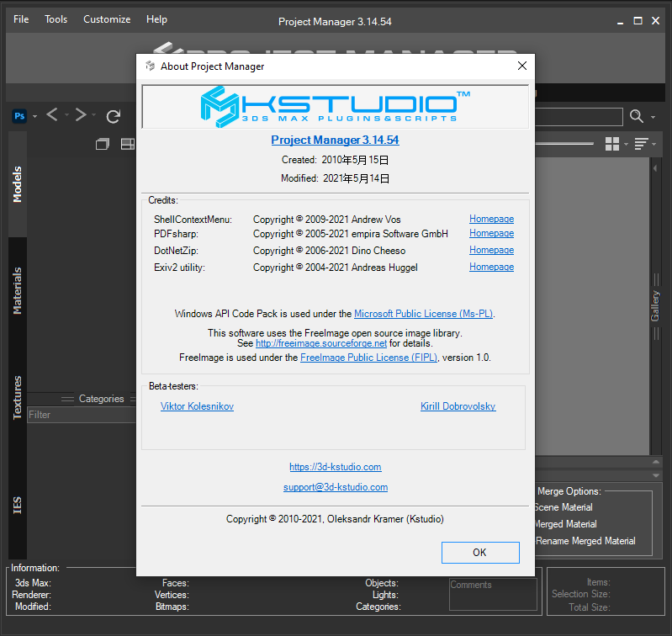The height and width of the screenshot is (636, 672).
Task: Click the refresh icon in toolbar
Action: (114, 116)
